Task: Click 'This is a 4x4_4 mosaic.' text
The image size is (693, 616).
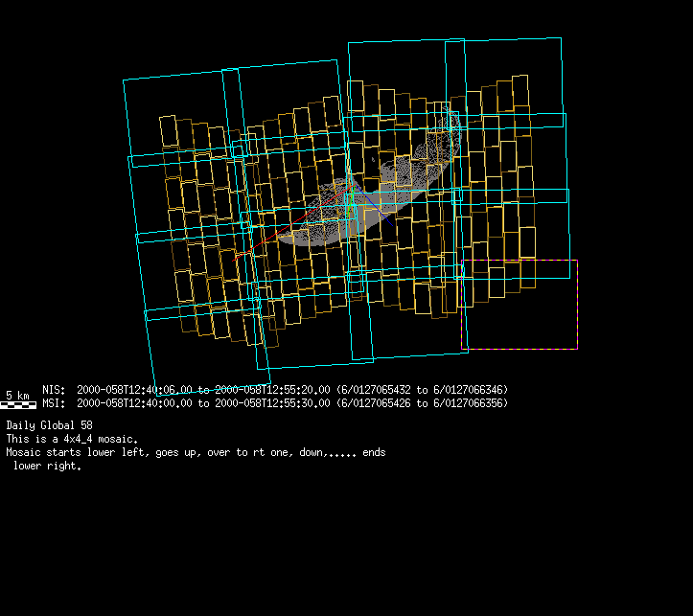Action: tap(72, 438)
